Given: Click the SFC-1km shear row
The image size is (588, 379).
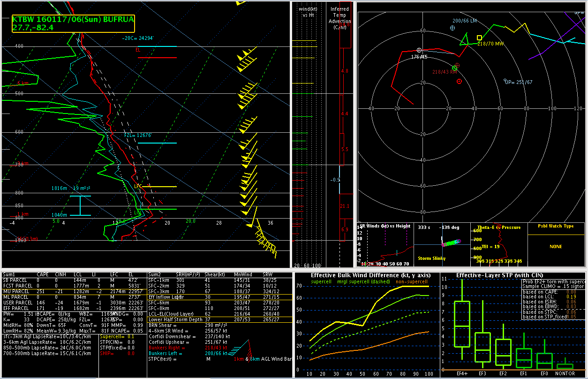Looking at the screenshot, I should click(x=220, y=280).
